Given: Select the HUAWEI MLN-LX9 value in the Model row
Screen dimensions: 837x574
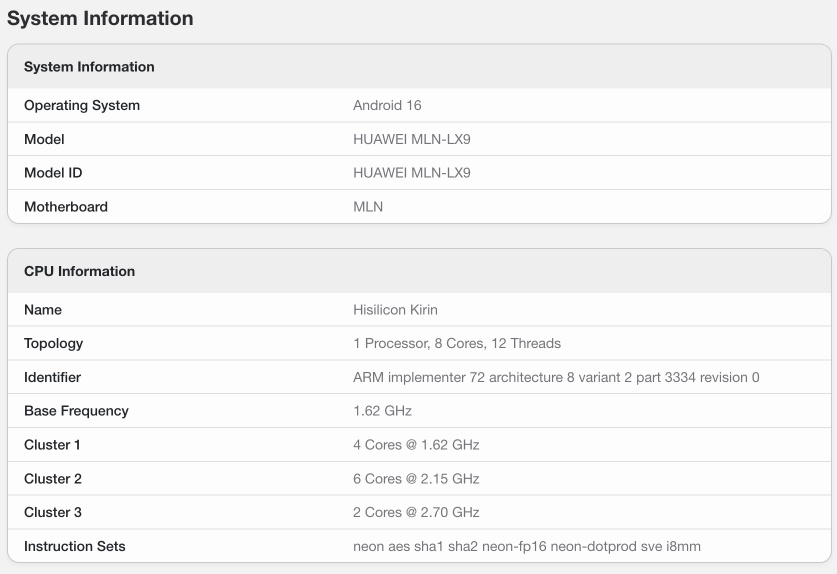Looking at the screenshot, I should click(412, 139).
